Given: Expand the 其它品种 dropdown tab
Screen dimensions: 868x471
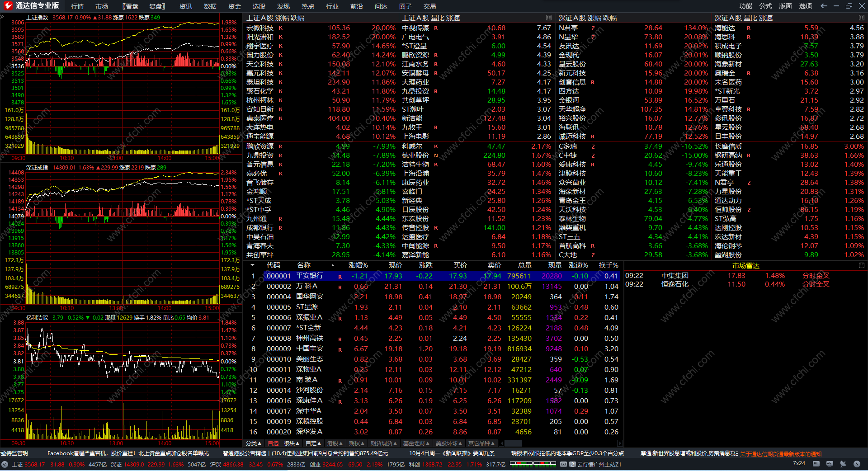Looking at the screenshot, I should point(481,443).
